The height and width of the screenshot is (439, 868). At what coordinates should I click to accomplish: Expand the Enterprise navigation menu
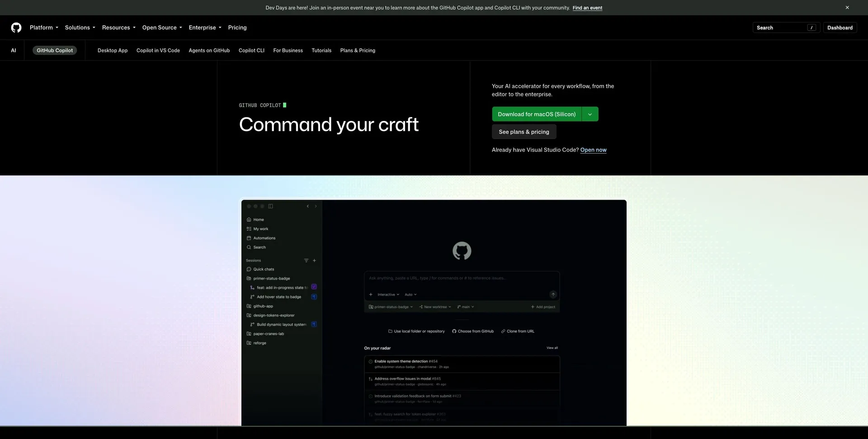[x=205, y=28]
